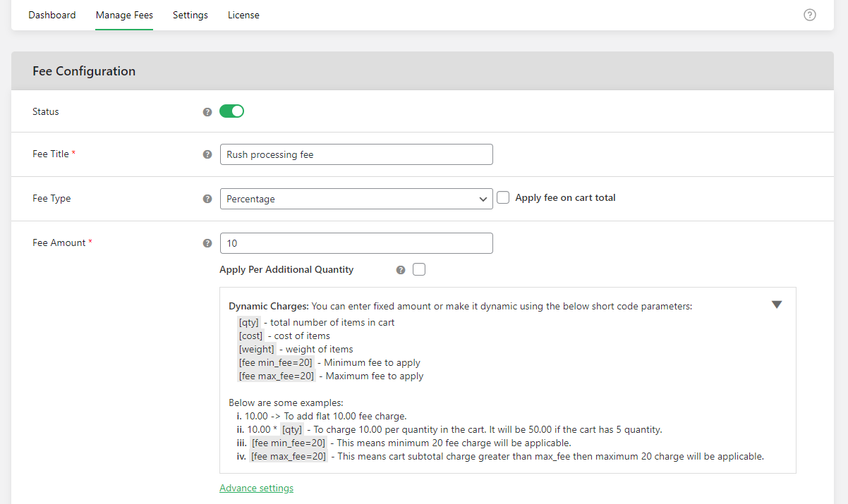Image resolution: width=848 pixels, height=504 pixels.
Task: Select example ii about 50.00 for 5 quantity
Action: 449,429
